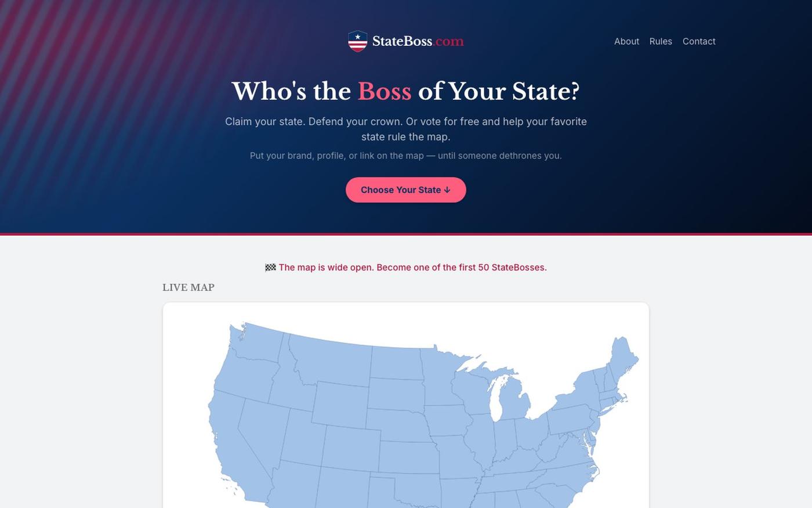The width and height of the screenshot is (812, 508).
Task: Pick Maine on the live map
Action: point(623,360)
